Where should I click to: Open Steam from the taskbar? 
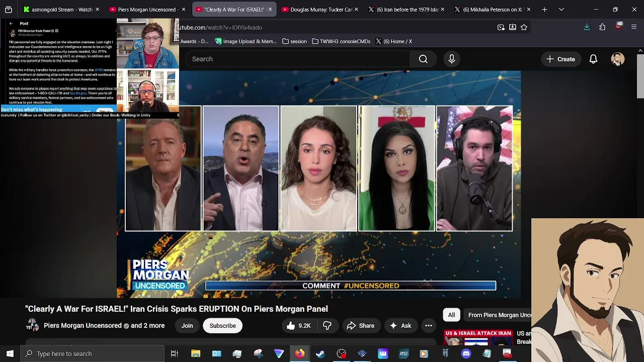coord(320,353)
